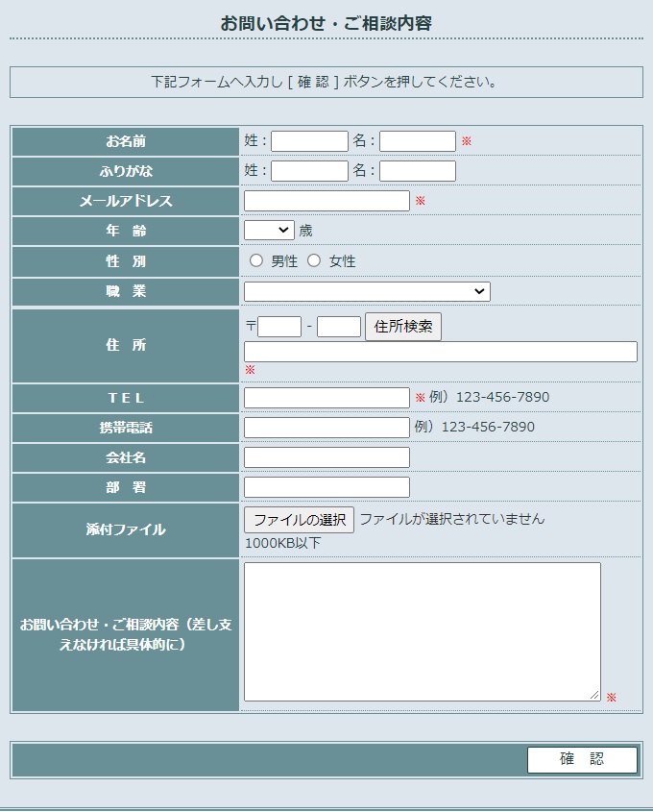Image resolution: width=653 pixels, height=812 pixels.
Task: Focus the first postal code box
Action: [x=279, y=327]
